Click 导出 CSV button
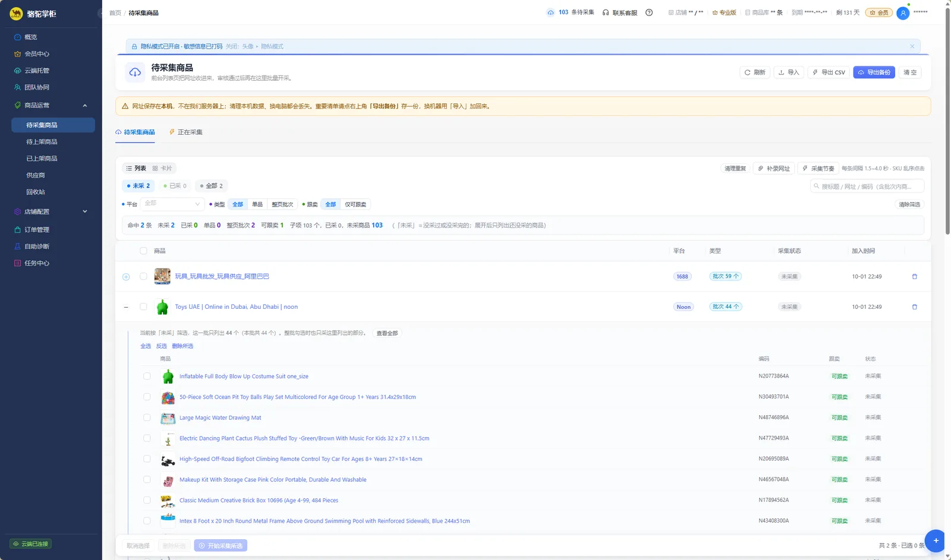Image resolution: width=951 pixels, height=560 pixels. pos(829,72)
